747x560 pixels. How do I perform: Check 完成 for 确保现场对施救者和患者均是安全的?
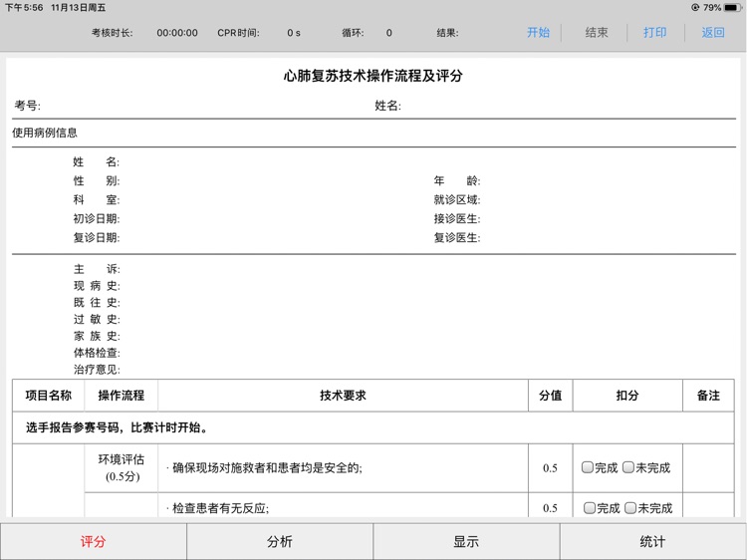pos(588,467)
